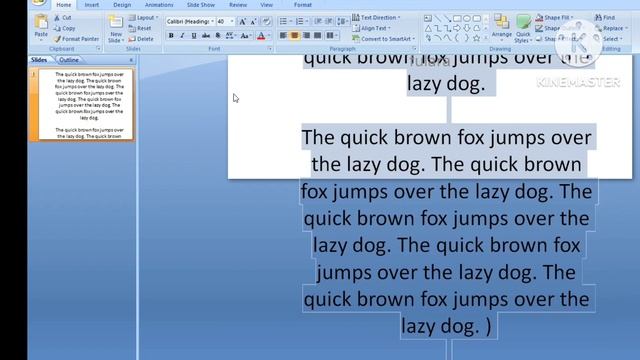Screen dimensions: 640x360
Task: Select the Right Arrow block shape
Action: 457,28
